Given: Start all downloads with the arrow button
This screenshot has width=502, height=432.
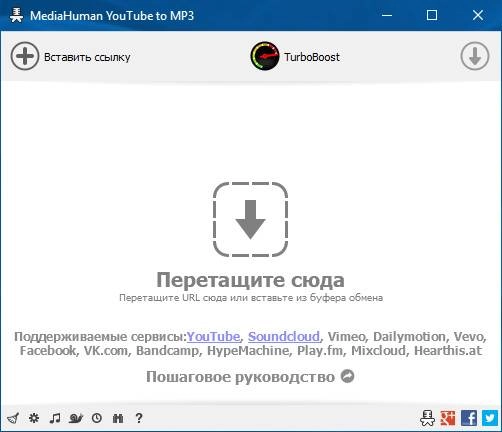Looking at the screenshot, I should [x=475, y=56].
